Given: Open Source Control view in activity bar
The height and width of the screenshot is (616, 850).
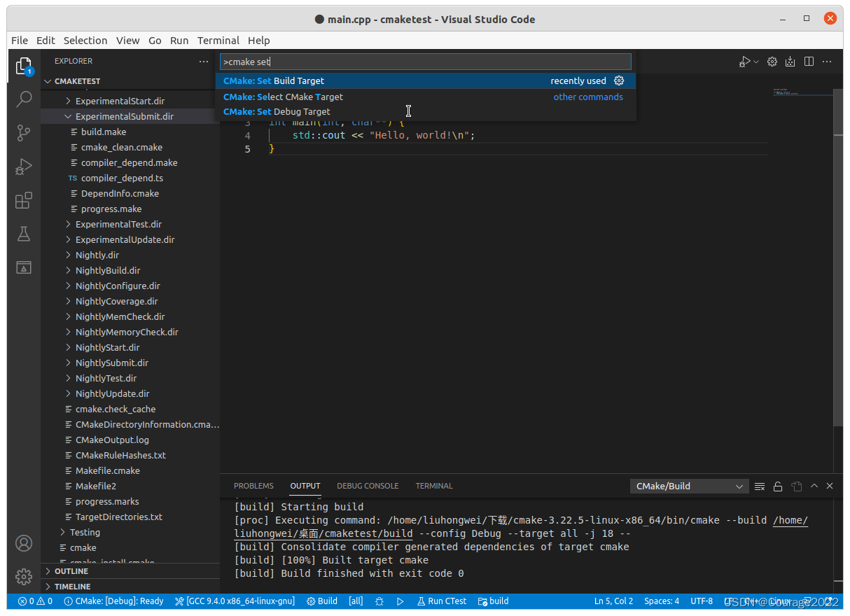Looking at the screenshot, I should point(24,132).
